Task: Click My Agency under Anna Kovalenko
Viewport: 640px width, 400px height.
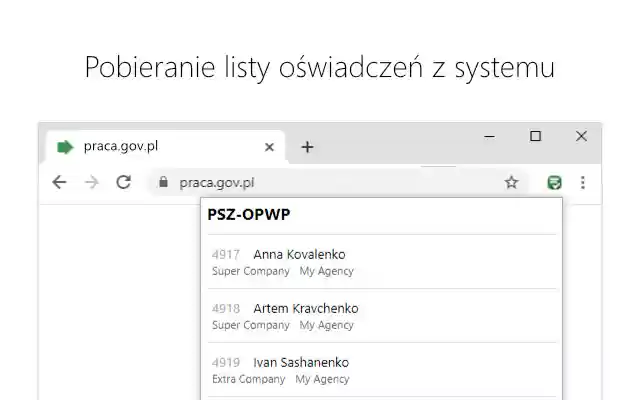Action: 327,271
